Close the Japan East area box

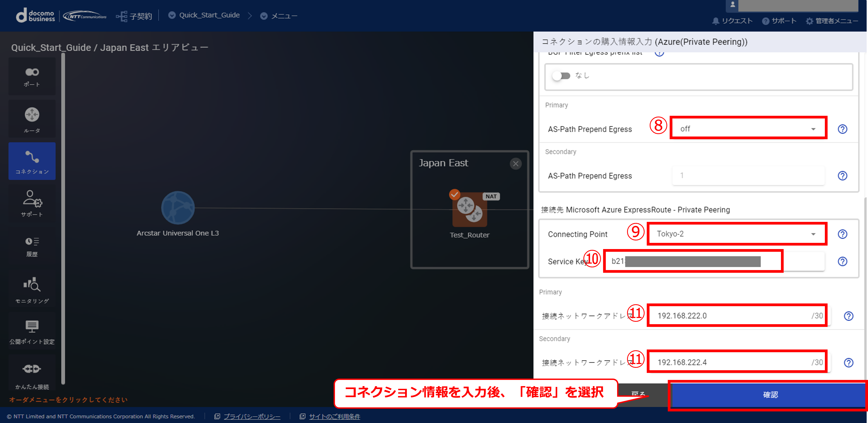click(516, 164)
